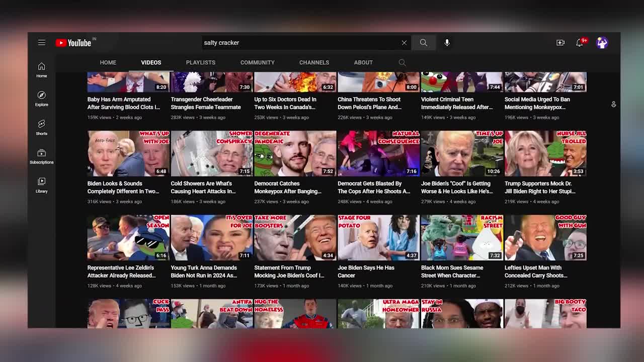Open the CHANNELS tab

pos(314,62)
